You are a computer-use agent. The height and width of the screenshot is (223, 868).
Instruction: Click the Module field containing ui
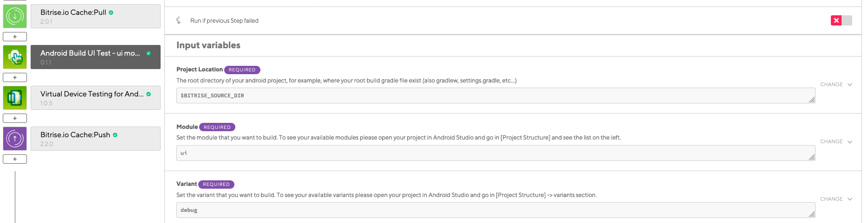click(x=492, y=153)
